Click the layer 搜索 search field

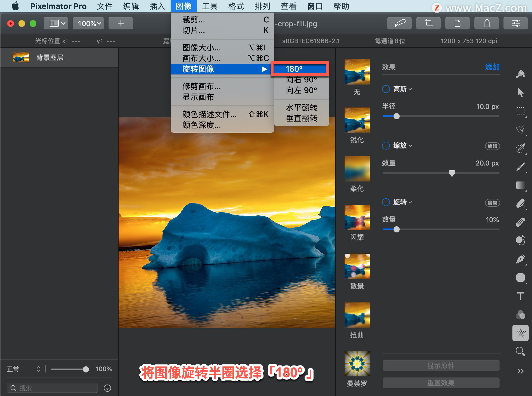click(x=52, y=388)
